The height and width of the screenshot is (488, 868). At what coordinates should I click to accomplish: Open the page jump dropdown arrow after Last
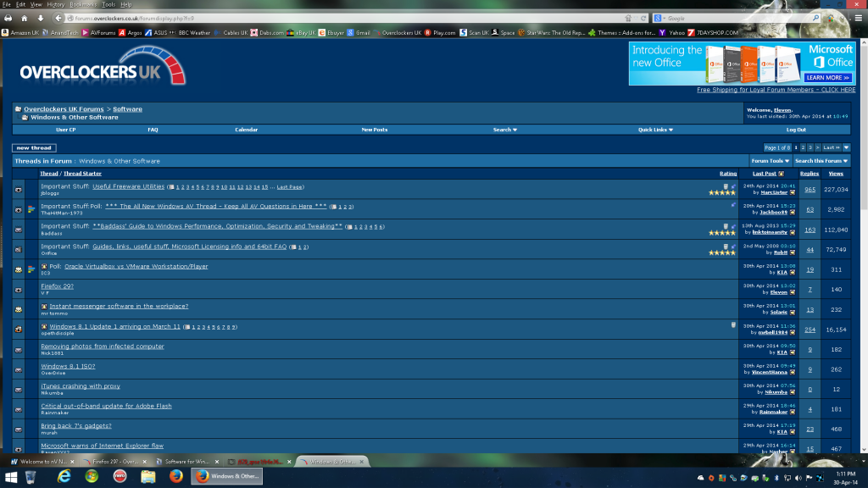click(x=847, y=147)
